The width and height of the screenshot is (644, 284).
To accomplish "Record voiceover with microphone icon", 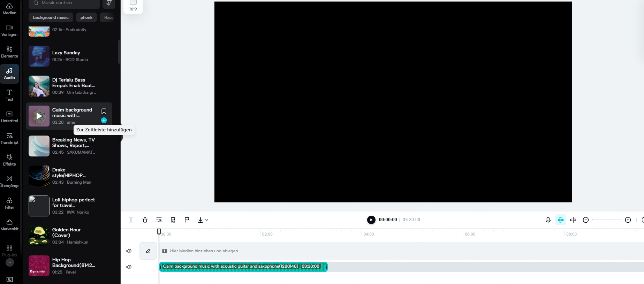I will (548, 220).
